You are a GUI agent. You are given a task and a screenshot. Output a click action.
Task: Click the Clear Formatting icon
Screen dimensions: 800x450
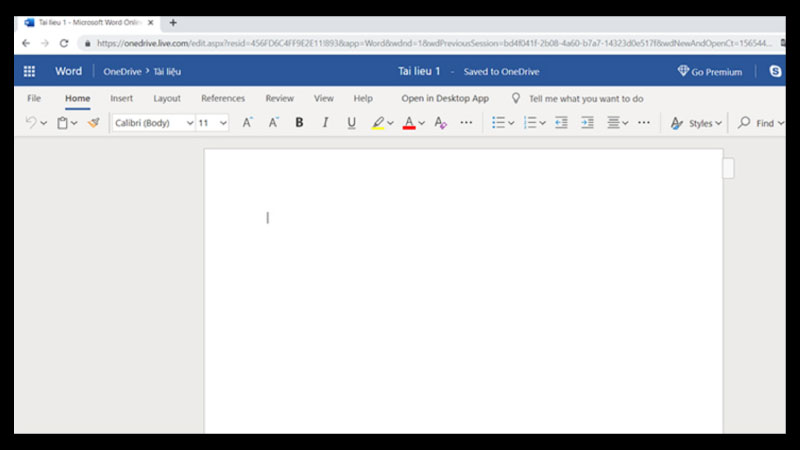pyautogui.click(x=440, y=123)
